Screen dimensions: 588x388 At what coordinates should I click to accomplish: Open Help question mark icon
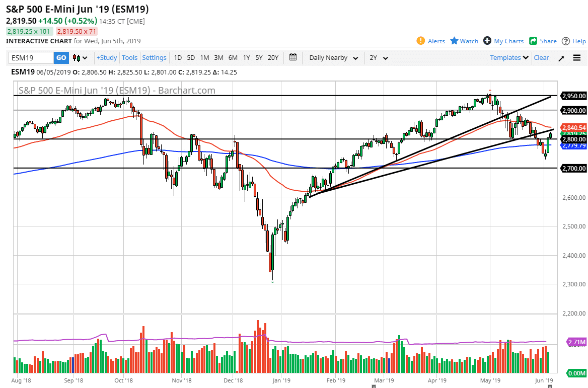[566, 41]
